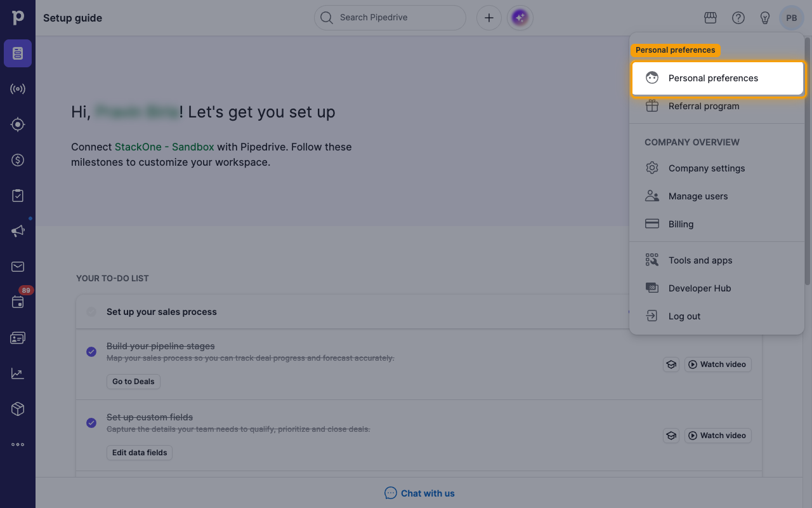812x508 pixels.
Task: Click the Go to Deals button
Action: pyautogui.click(x=133, y=382)
